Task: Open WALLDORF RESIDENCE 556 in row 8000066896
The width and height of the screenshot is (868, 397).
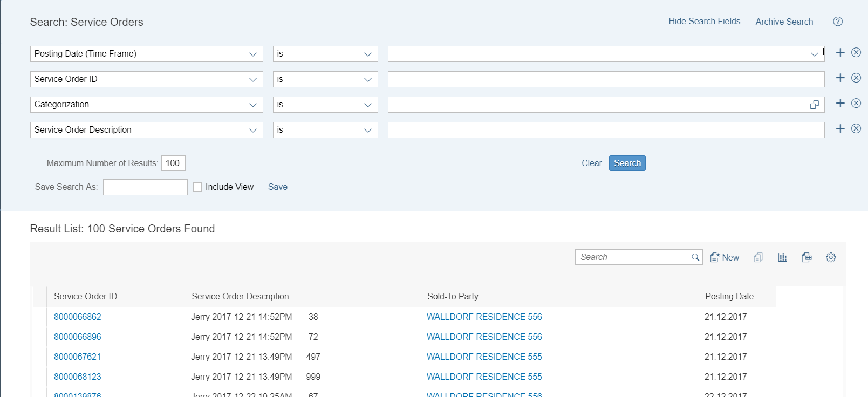Action: 484,337
